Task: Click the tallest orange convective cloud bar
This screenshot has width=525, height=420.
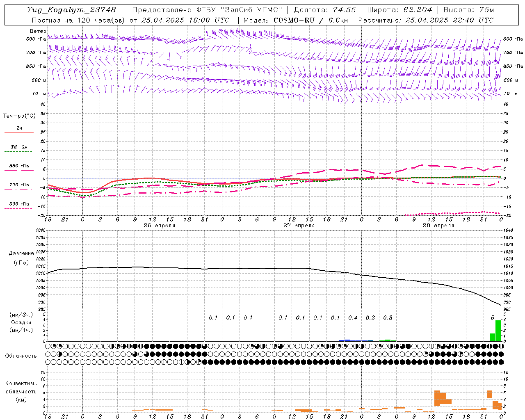Action: (437, 398)
